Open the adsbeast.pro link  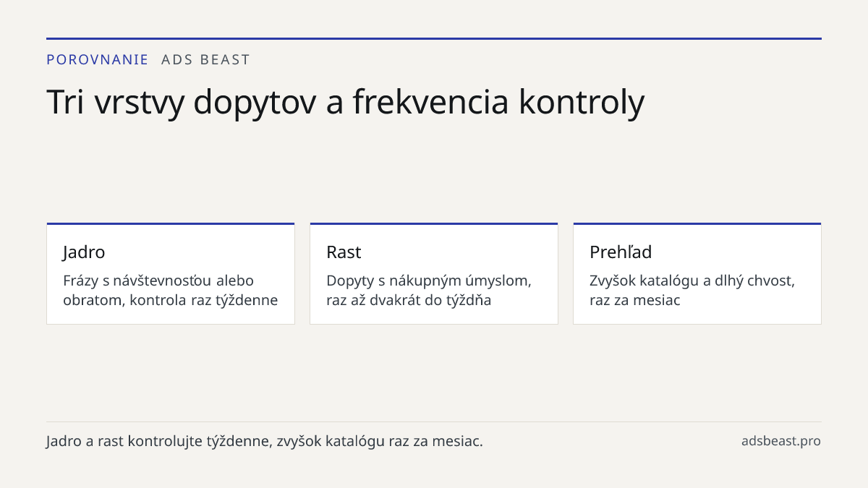pos(781,441)
